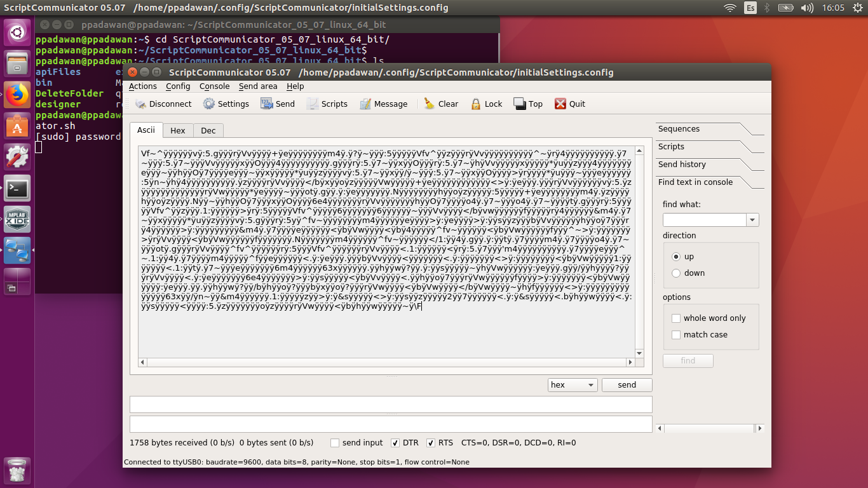
Task: Open the Workspace Switcher in the launcher
Action: coord(17,281)
